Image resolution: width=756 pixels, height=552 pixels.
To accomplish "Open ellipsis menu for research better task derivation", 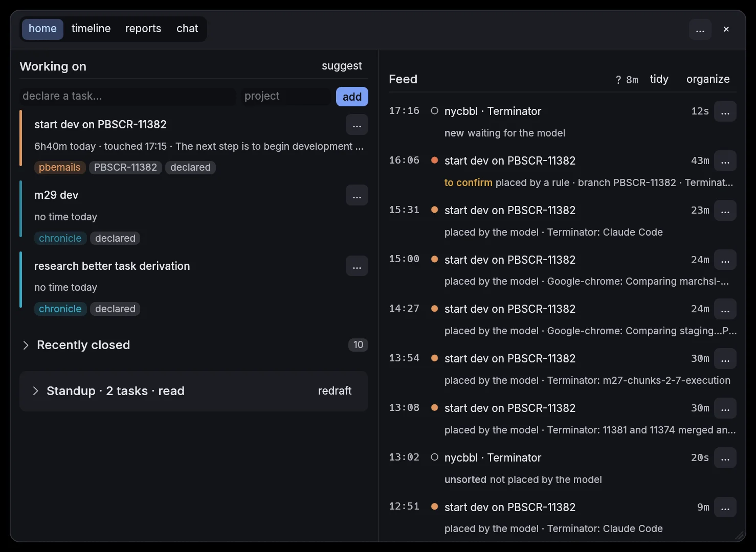I will [x=357, y=266].
